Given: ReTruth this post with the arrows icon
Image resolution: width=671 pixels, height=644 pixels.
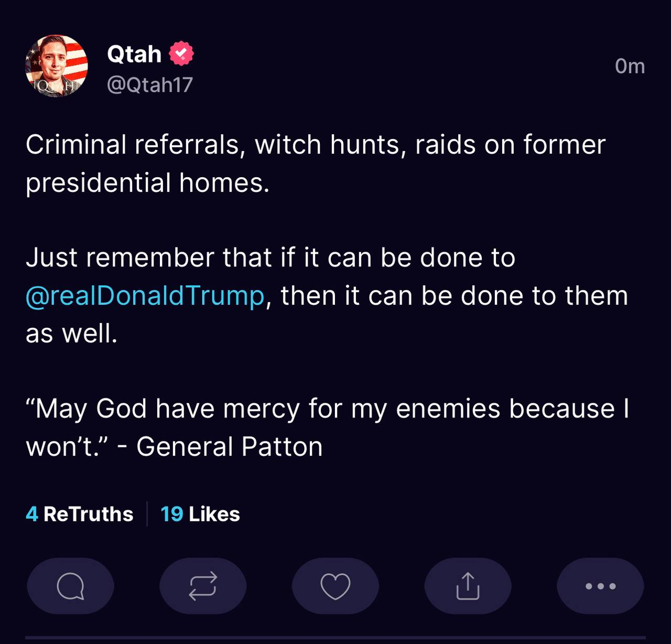Looking at the screenshot, I should click(x=203, y=586).
